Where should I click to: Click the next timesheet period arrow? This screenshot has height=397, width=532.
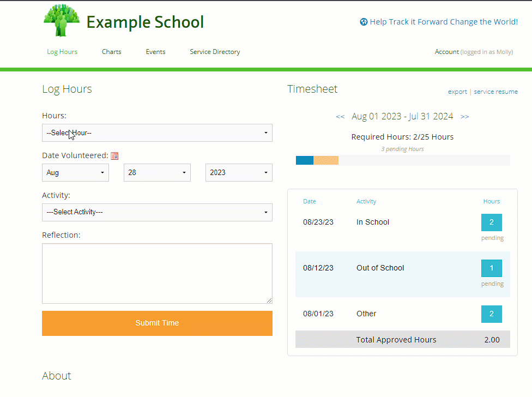tap(465, 117)
